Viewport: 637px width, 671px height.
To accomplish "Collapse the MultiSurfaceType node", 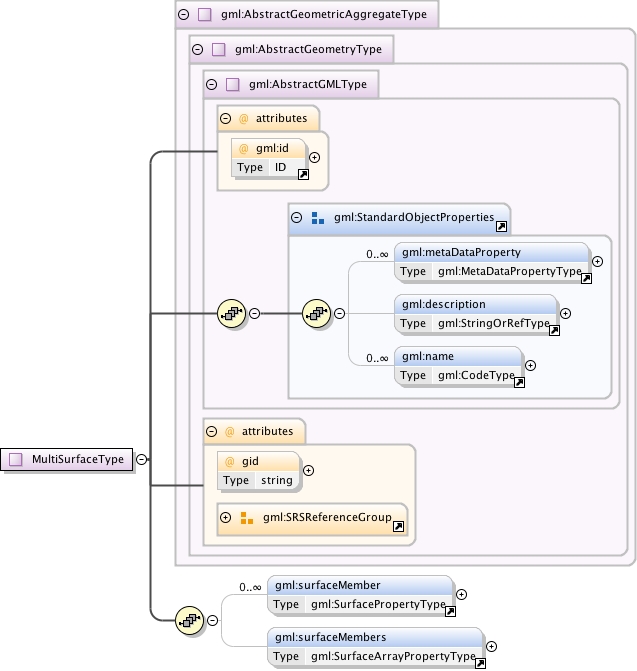I will point(142,459).
